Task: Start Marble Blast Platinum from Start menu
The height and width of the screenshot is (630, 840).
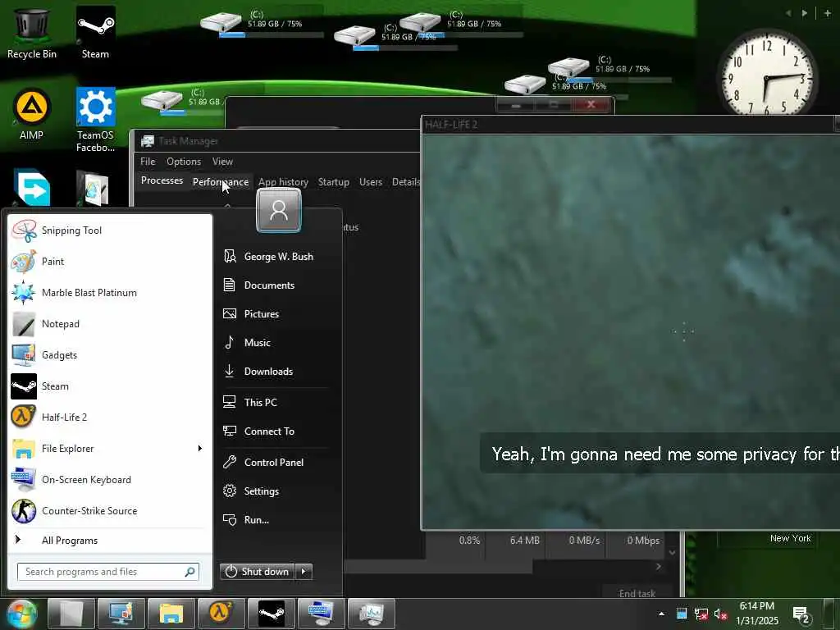Action: 110,293
